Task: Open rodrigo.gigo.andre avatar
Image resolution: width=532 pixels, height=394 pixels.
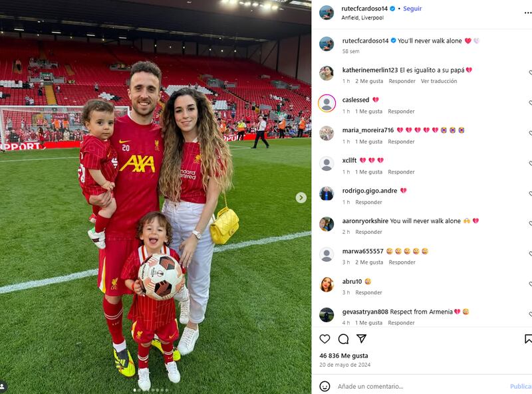Action: click(x=327, y=194)
